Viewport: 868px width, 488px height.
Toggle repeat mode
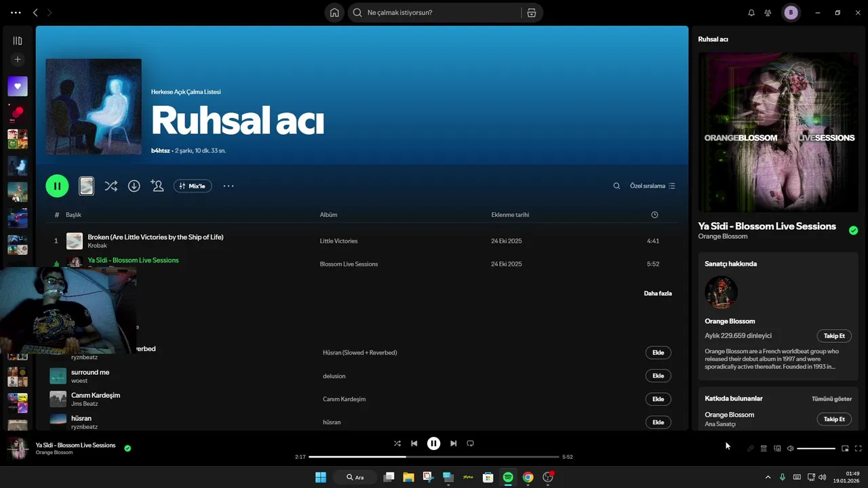coord(470,443)
